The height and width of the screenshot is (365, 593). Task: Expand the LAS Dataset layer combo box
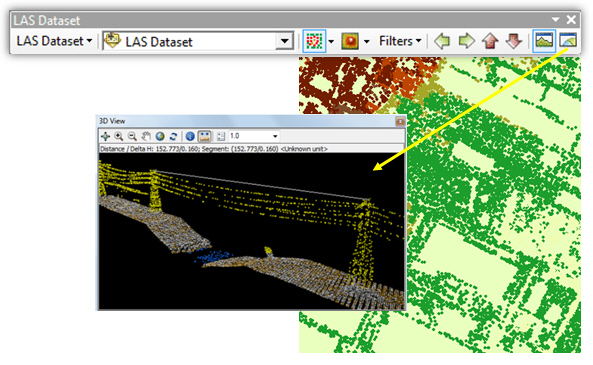click(284, 41)
